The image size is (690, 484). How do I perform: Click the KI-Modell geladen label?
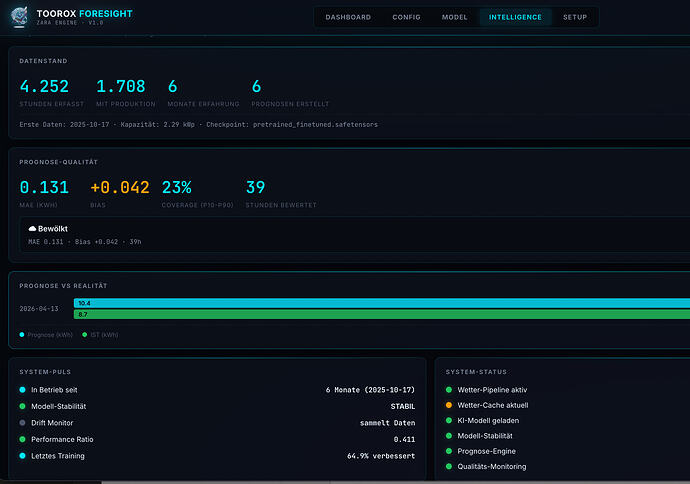click(488, 421)
